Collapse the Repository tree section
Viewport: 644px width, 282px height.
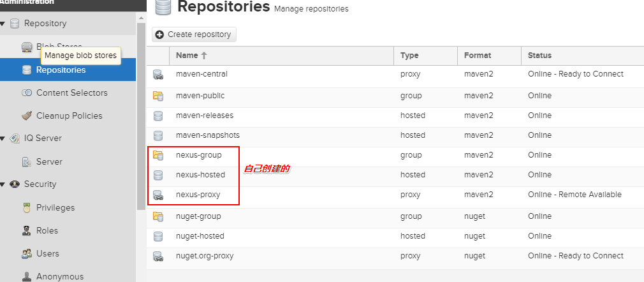point(3,24)
